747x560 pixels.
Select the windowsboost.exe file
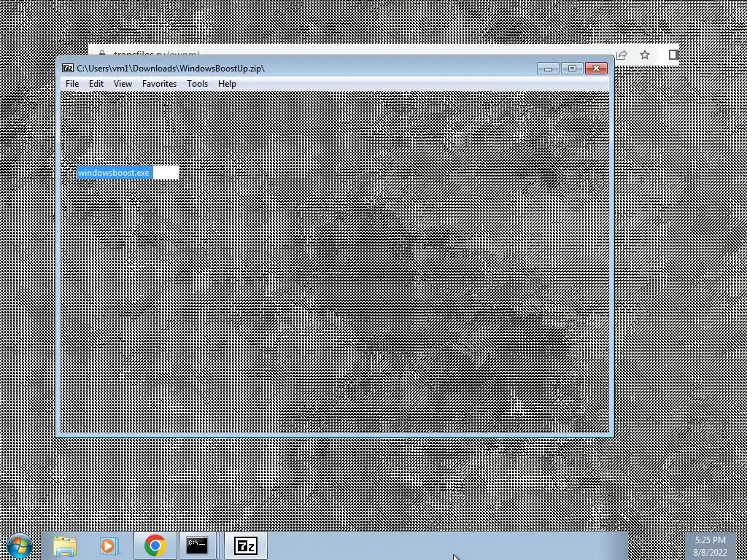coord(113,173)
